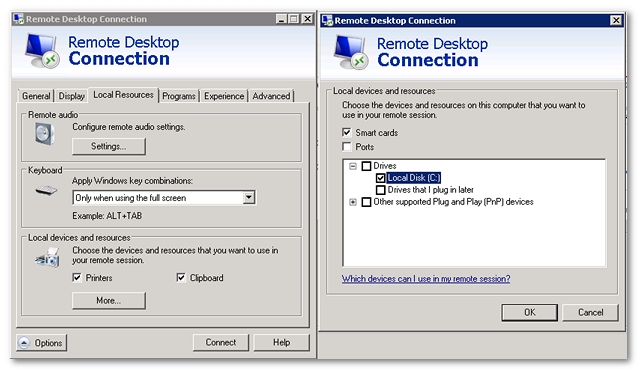Screen dimensions: 638x370
Task: Uncheck the Printers checkbox
Action: 77,278
